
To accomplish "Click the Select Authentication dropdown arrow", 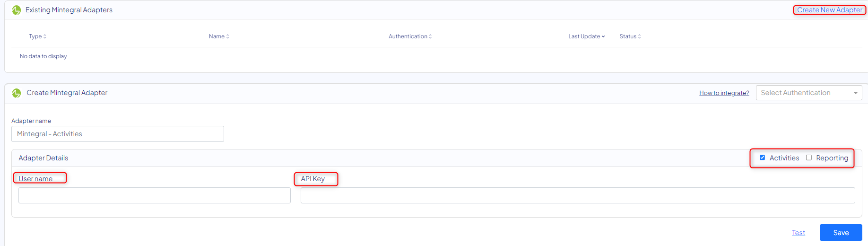I will pos(855,93).
